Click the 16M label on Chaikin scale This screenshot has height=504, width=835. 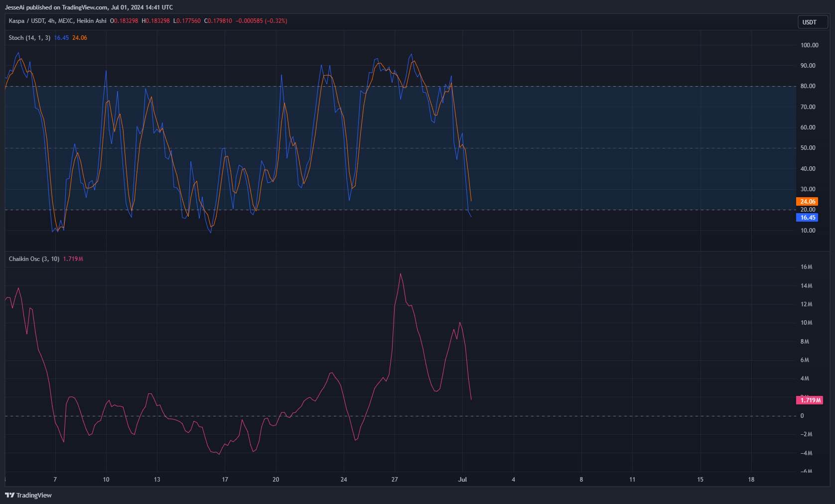coord(806,267)
